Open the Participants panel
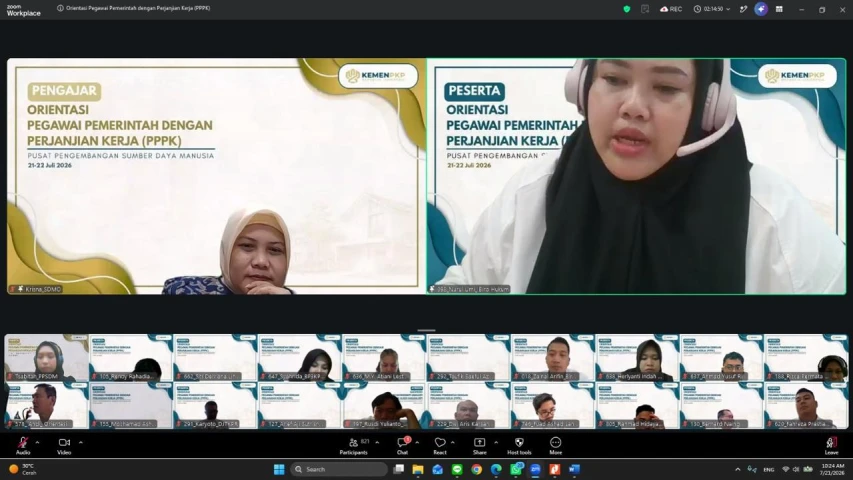Viewport: 853px width, 480px height. point(354,445)
